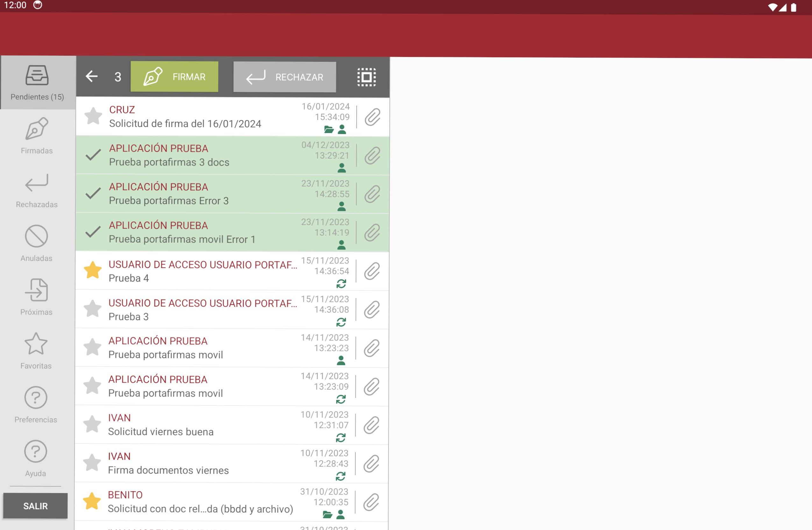Open the Prueba 3 request title
Image resolution: width=812 pixels, height=530 pixels.
pyautogui.click(x=129, y=317)
